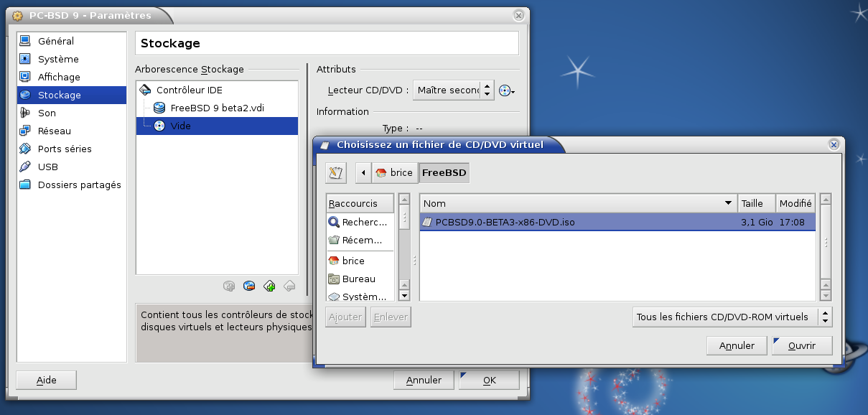The width and height of the screenshot is (868, 415).
Task: Go to the USB settings category
Action: pos(48,167)
